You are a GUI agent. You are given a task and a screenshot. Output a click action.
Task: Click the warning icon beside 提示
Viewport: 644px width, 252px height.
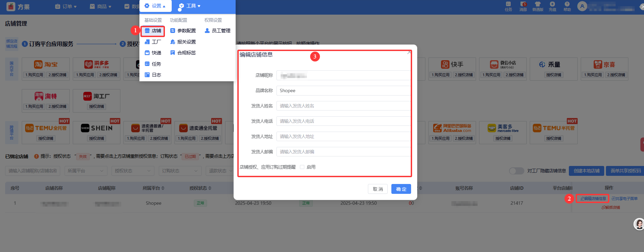pos(36,156)
